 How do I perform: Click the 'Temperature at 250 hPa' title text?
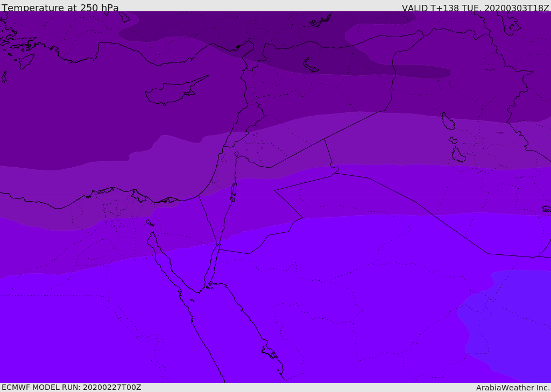click(60, 8)
